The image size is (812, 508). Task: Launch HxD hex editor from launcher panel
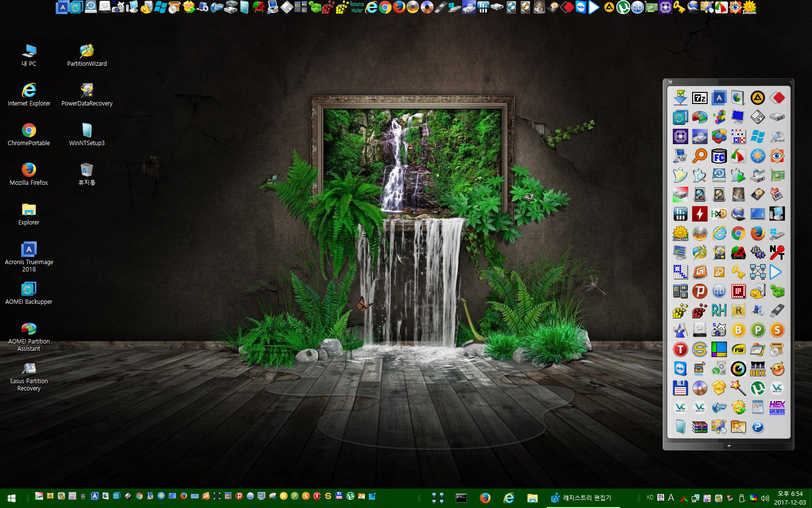pyautogui.click(x=719, y=214)
